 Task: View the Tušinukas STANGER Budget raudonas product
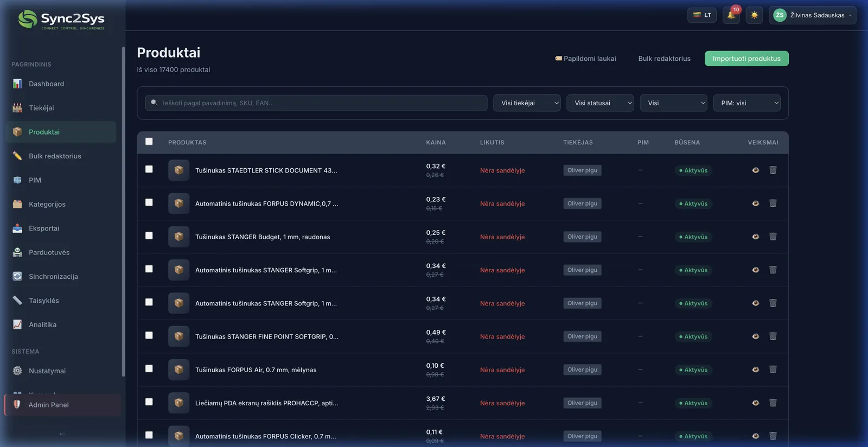755,237
